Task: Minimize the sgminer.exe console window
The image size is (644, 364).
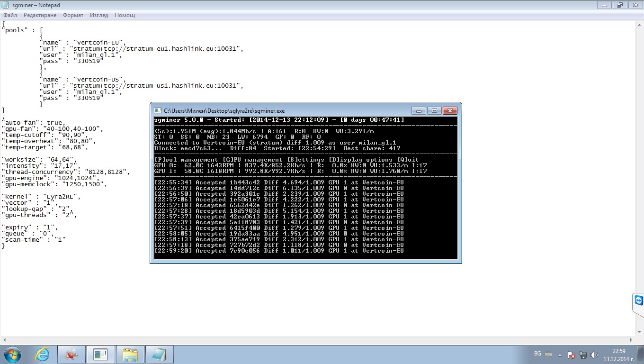Action: point(419,110)
